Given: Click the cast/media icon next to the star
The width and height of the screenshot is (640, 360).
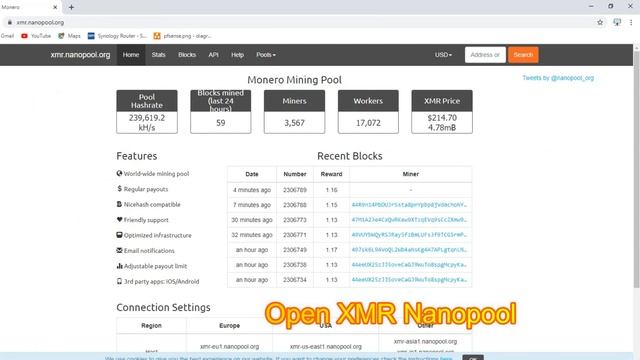Looking at the screenshot, I should tap(617, 22).
